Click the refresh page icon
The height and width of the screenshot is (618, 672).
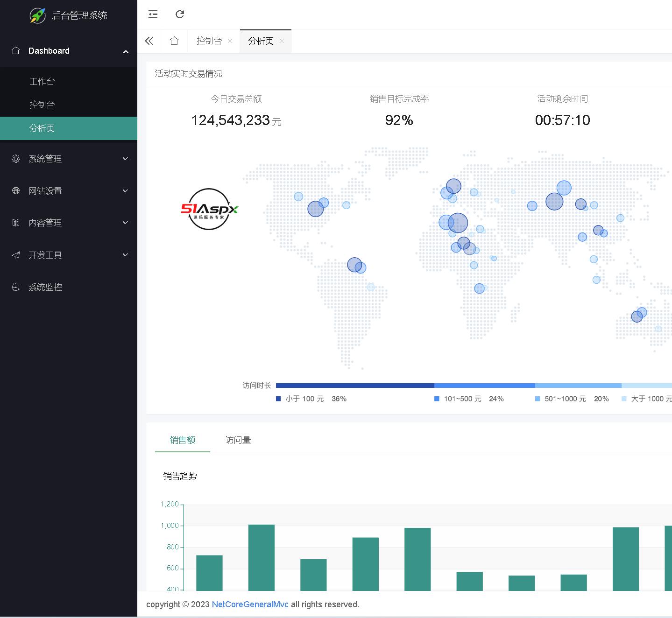[x=180, y=14]
